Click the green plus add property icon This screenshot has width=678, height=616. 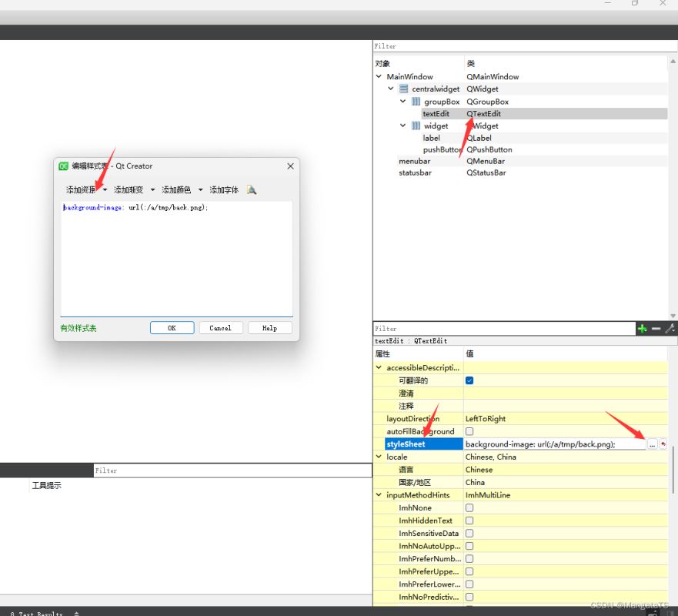[x=642, y=329]
